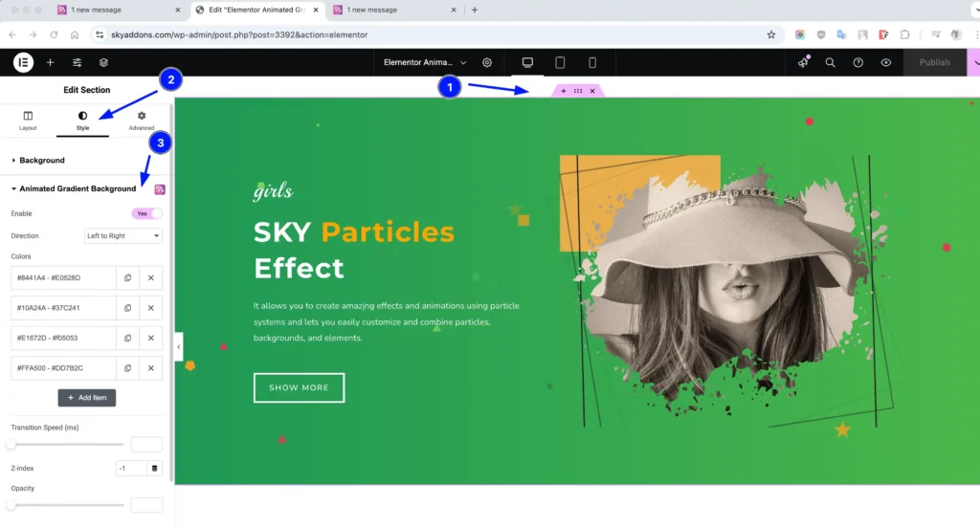Remove the #FFA500 - #DD7B2C color item

[x=150, y=368]
